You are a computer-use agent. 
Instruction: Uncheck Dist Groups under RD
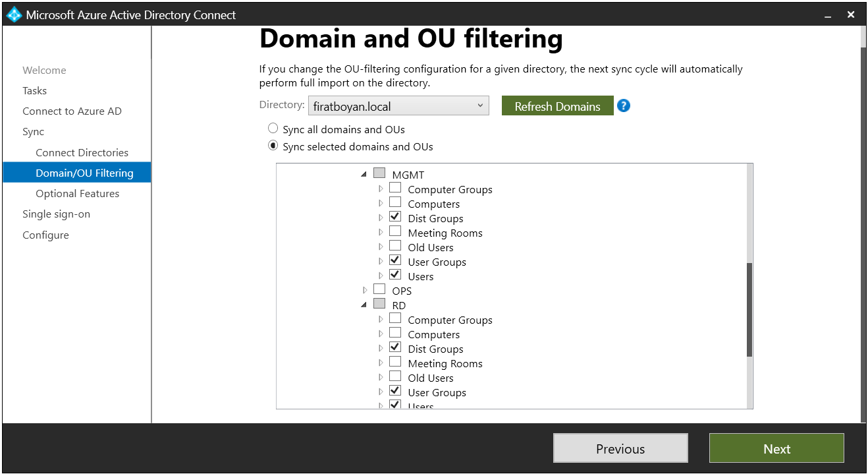[x=394, y=347]
